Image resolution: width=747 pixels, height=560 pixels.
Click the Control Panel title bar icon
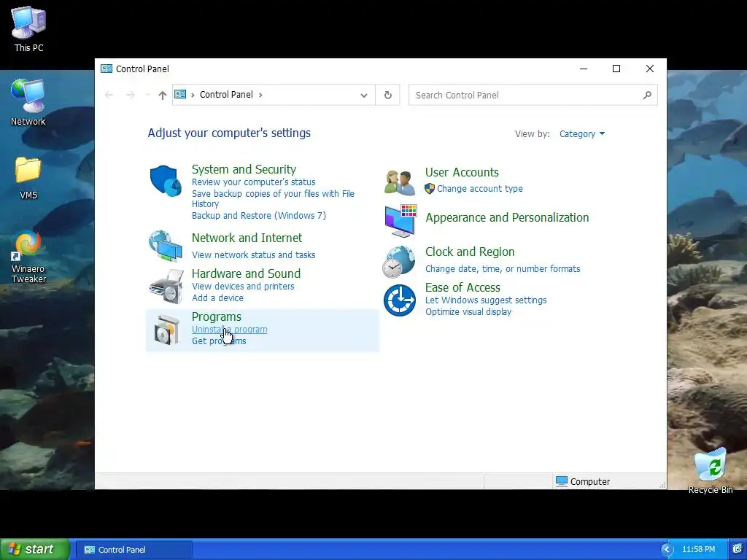coord(107,69)
